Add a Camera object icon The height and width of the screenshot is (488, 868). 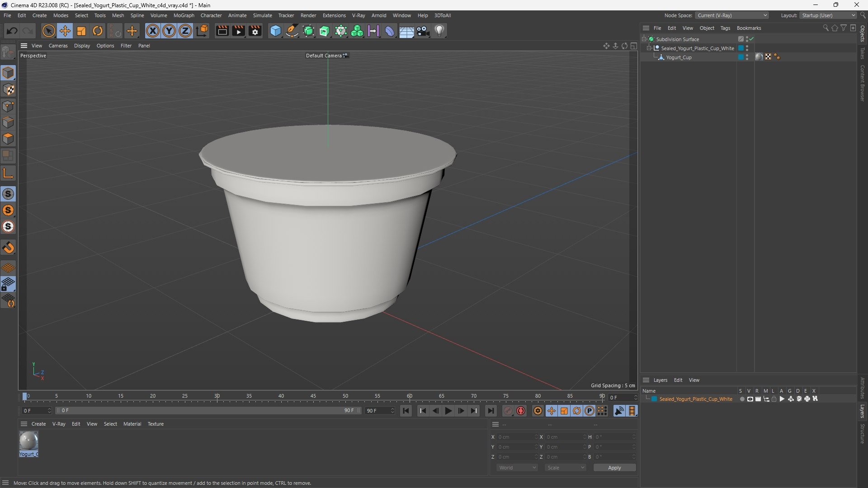(x=423, y=31)
